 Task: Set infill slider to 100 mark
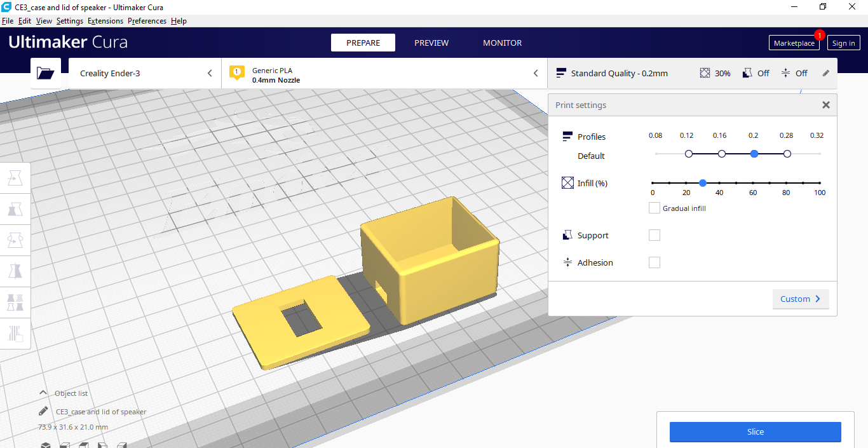(820, 183)
